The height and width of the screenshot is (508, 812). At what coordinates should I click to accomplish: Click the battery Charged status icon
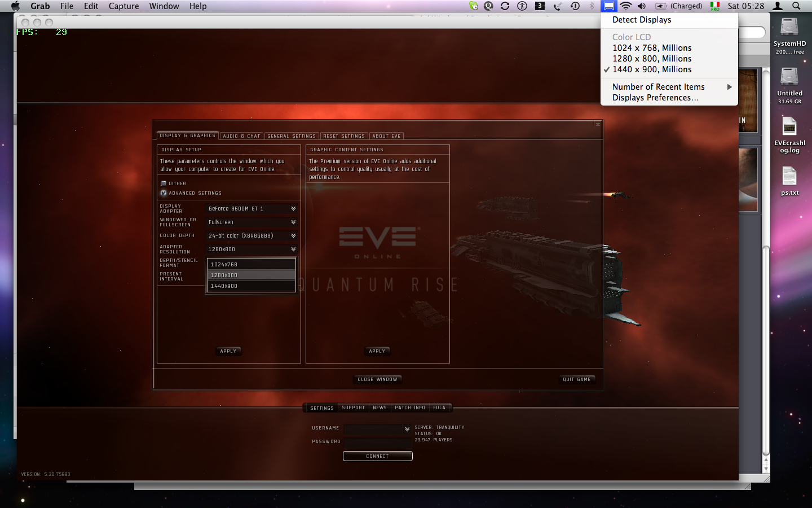(x=678, y=6)
